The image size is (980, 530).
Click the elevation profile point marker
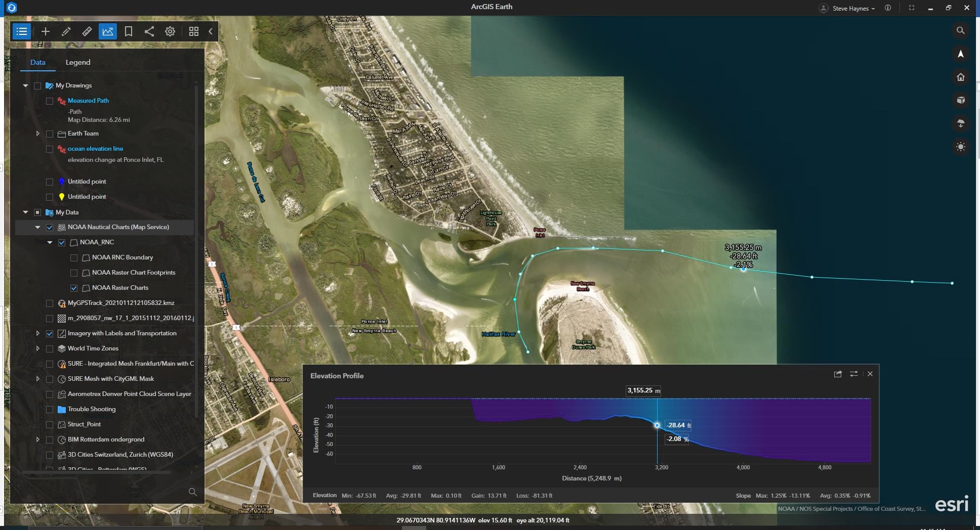point(657,425)
